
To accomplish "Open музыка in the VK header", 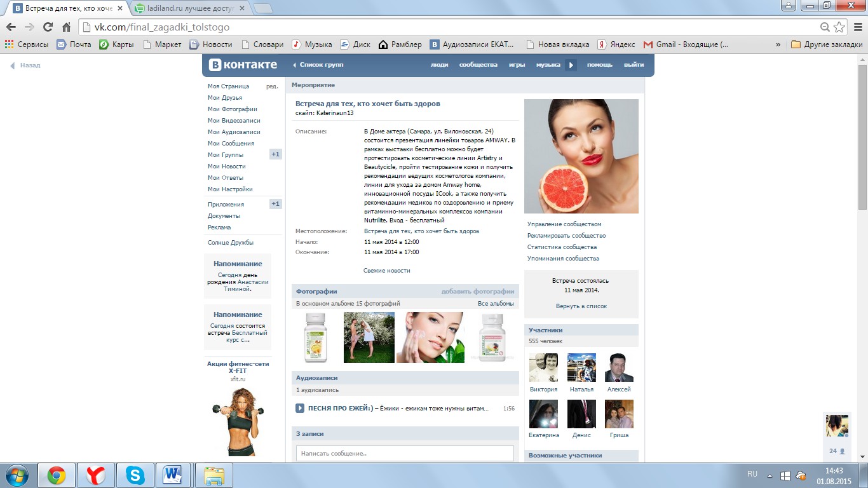I will click(x=548, y=65).
